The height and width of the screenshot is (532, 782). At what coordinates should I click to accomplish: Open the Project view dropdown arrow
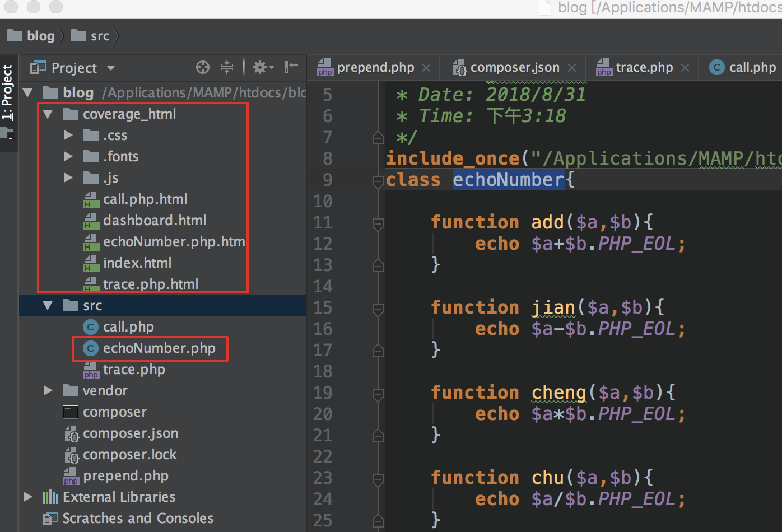[x=111, y=68]
